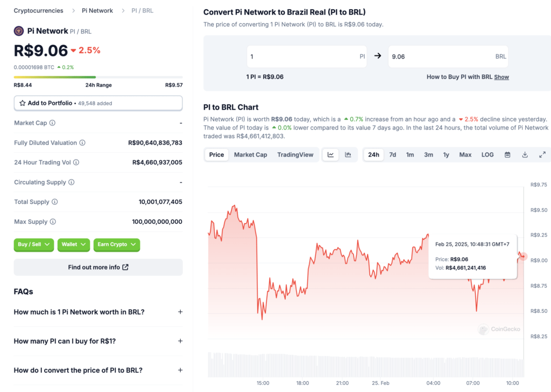The height and width of the screenshot is (392, 551).
Task: Click the star icon in Add to Portfolio
Action: 23,103
